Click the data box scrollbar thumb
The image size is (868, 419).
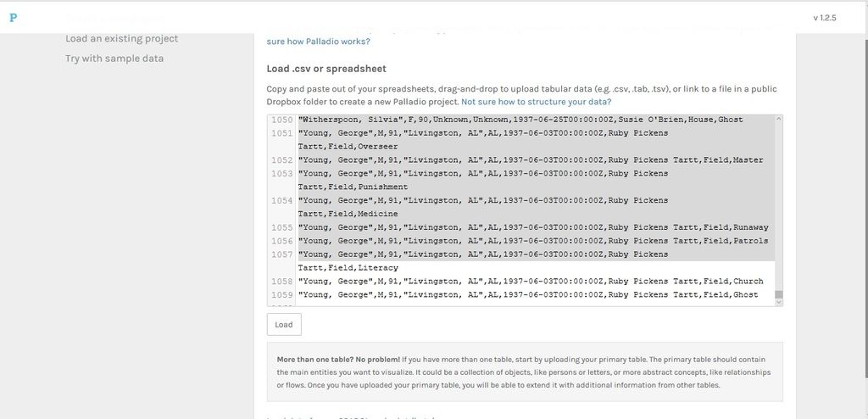(x=778, y=296)
